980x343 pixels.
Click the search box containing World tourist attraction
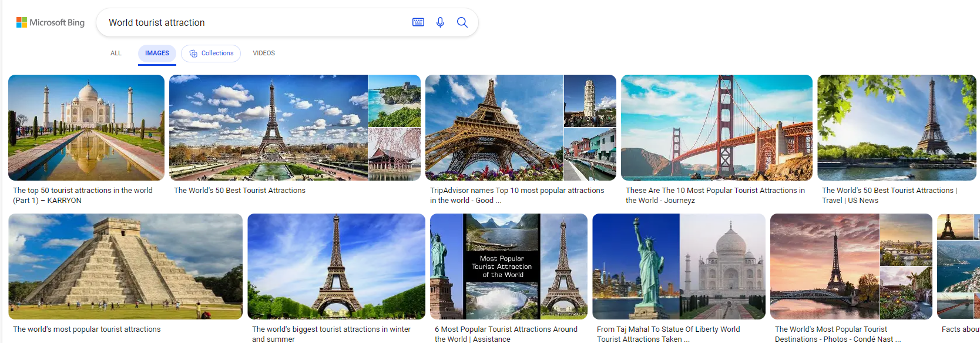tap(253, 22)
